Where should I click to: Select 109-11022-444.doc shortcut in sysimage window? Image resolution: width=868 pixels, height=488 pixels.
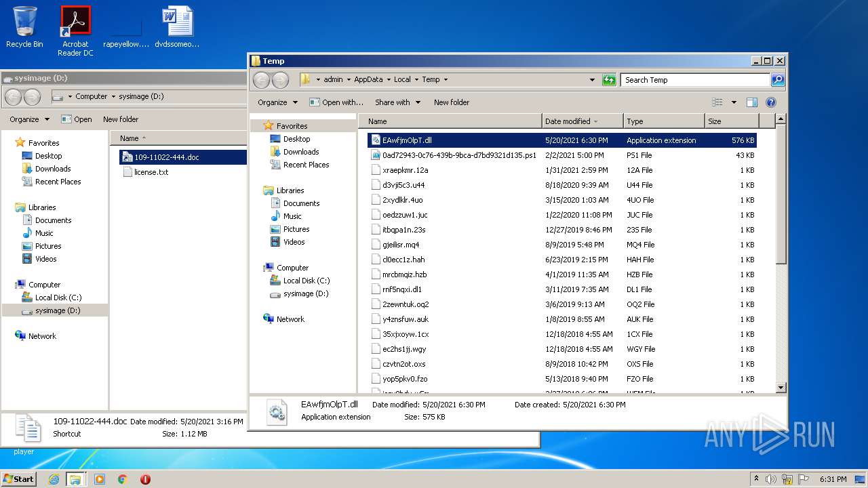pyautogui.click(x=166, y=157)
